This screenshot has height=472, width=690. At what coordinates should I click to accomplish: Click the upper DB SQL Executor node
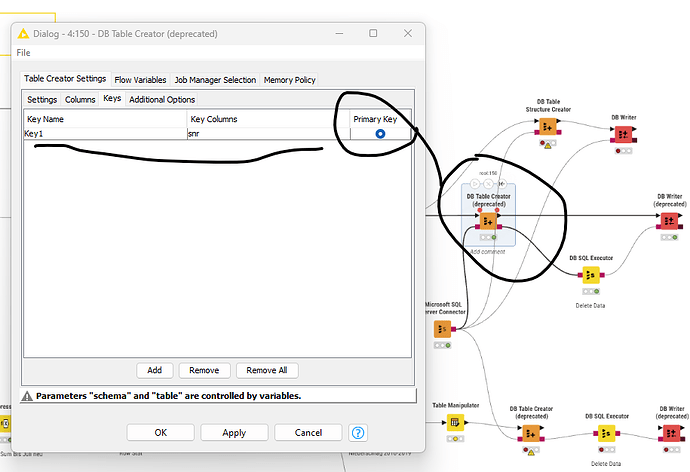[x=590, y=275]
